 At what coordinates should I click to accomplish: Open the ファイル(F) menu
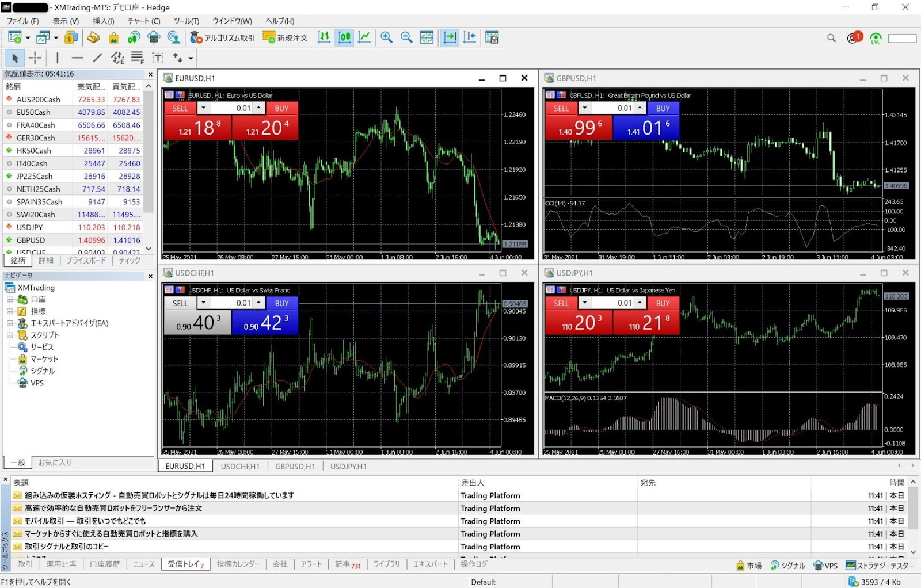click(23, 21)
